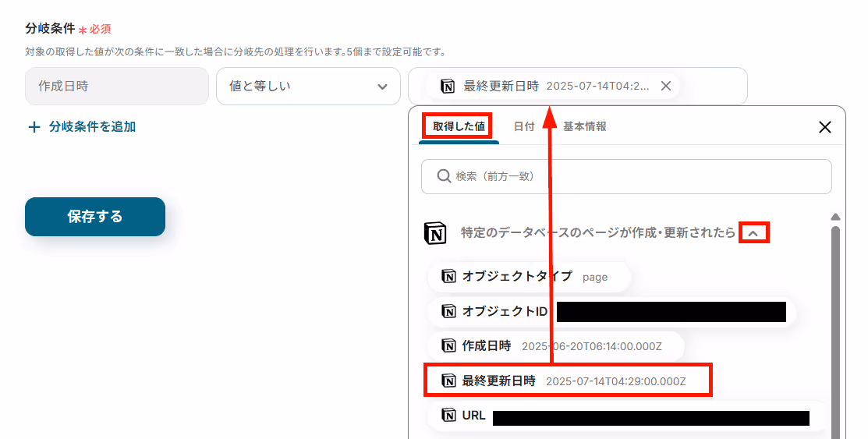Select the オブジェクトID value item
The image size is (868, 439).
pyautogui.click(x=611, y=312)
